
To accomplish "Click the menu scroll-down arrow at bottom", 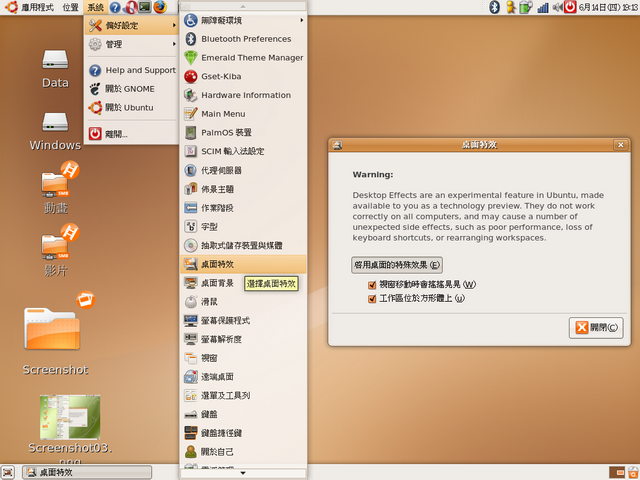I will point(243,473).
